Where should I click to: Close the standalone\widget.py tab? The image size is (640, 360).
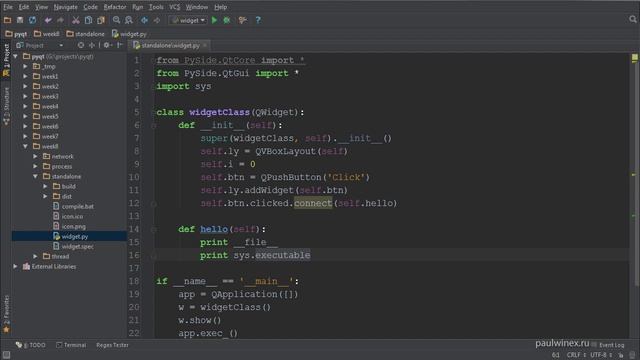point(205,45)
